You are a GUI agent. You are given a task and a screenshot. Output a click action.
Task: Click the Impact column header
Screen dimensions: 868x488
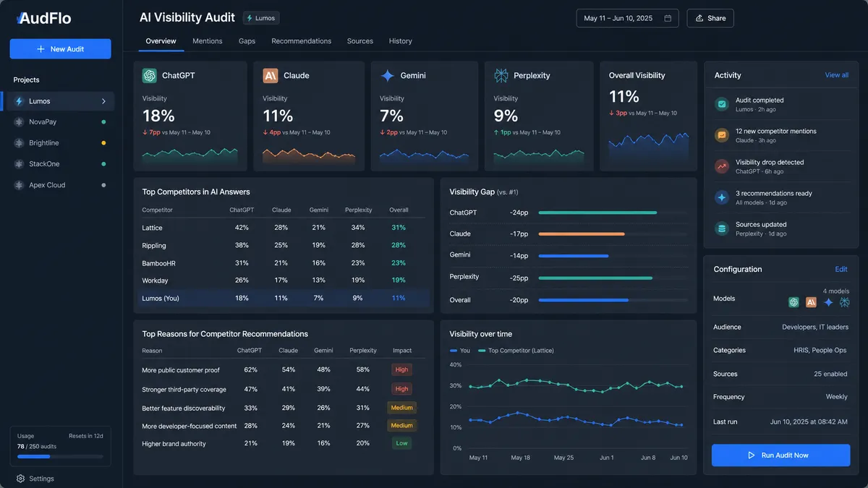point(402,351)
